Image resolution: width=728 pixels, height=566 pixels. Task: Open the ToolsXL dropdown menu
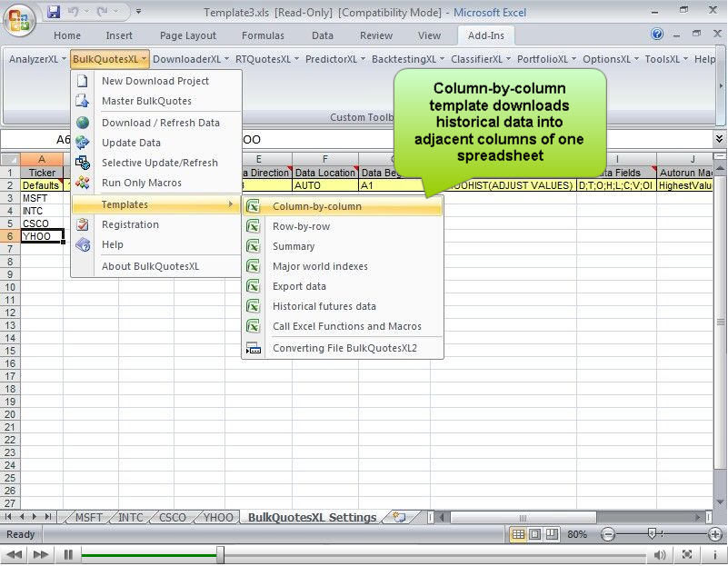666,59
